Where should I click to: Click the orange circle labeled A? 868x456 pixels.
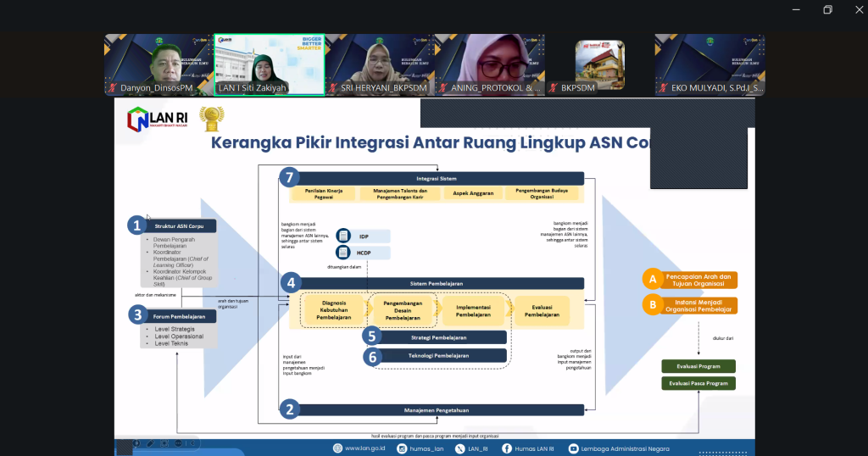[x=652, y=279]
